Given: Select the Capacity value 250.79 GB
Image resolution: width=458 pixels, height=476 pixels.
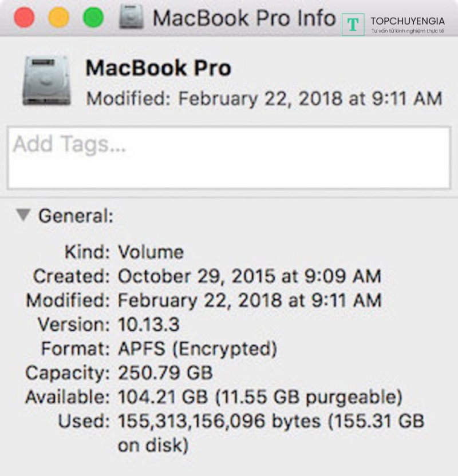Looking at the screenshot, I should coord(165,373).
